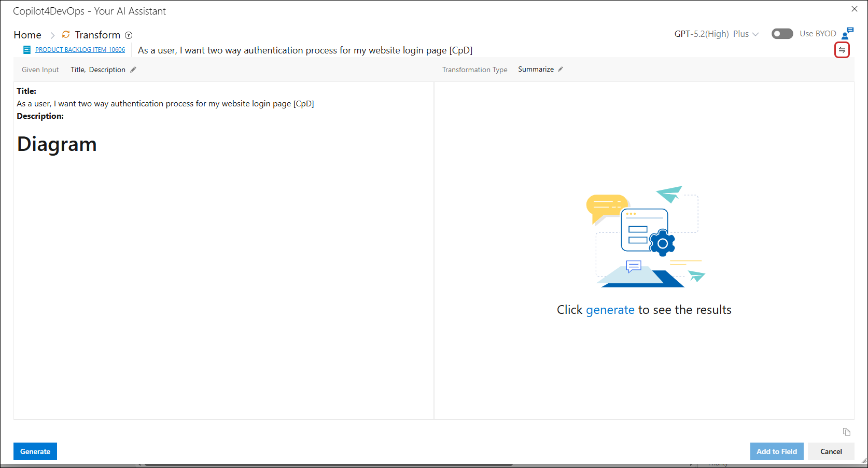
Task: Click the Add to Field button
Action: 776,451
